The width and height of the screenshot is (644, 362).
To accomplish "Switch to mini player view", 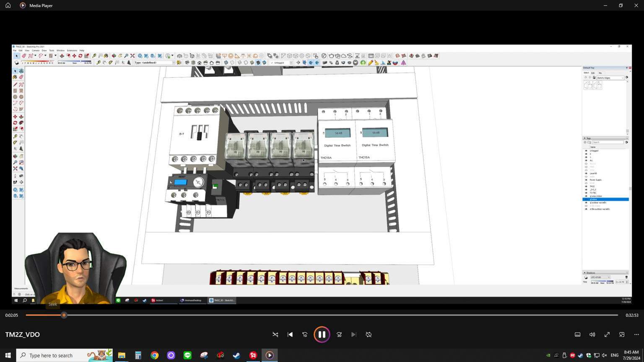I will point(622,334).
